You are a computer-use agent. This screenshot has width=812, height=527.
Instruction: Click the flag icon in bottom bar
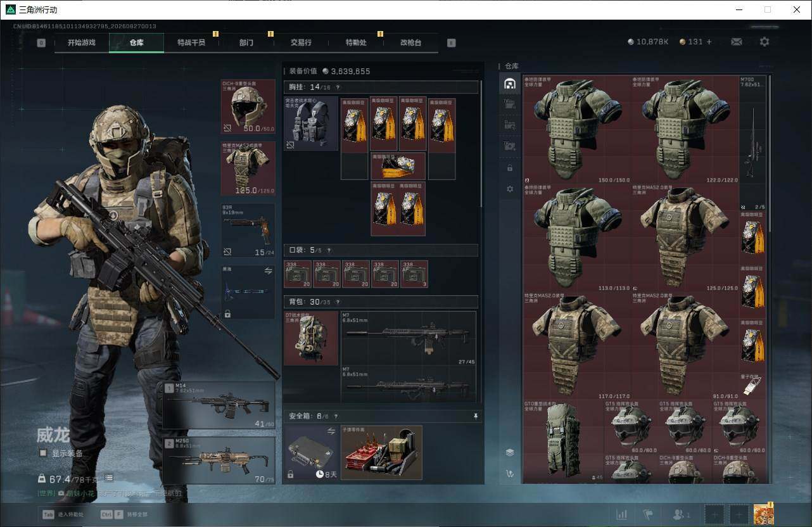pos(648,515)
